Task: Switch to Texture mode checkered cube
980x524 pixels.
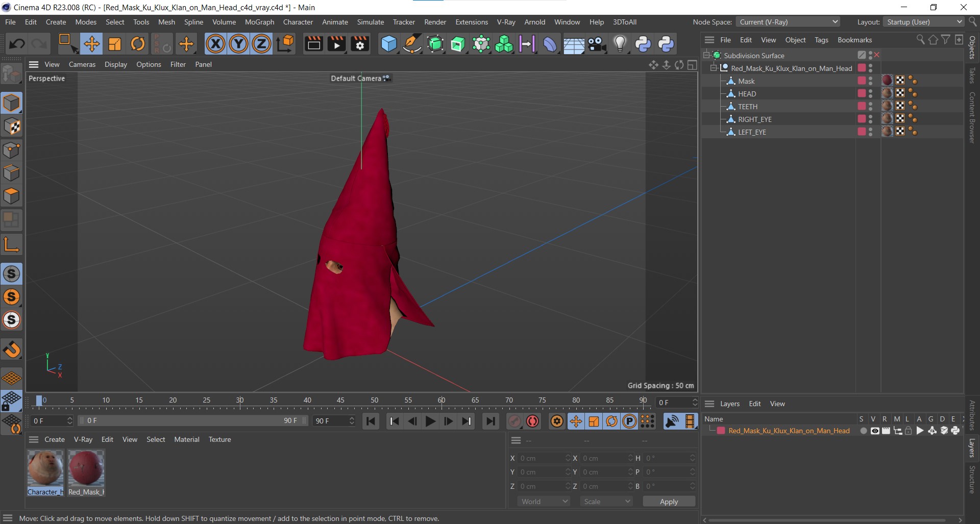Action: coord(11,126)
